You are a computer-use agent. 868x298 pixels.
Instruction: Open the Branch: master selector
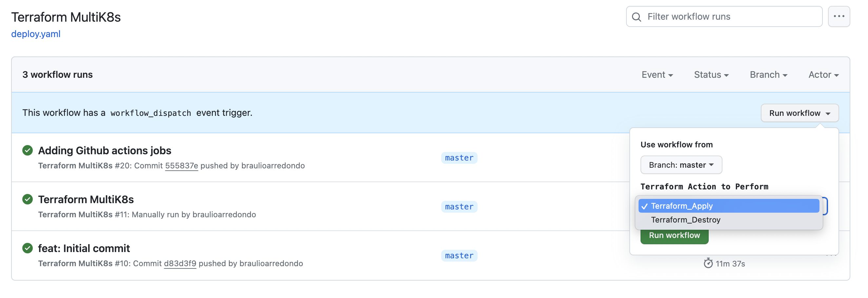[681, 165]
